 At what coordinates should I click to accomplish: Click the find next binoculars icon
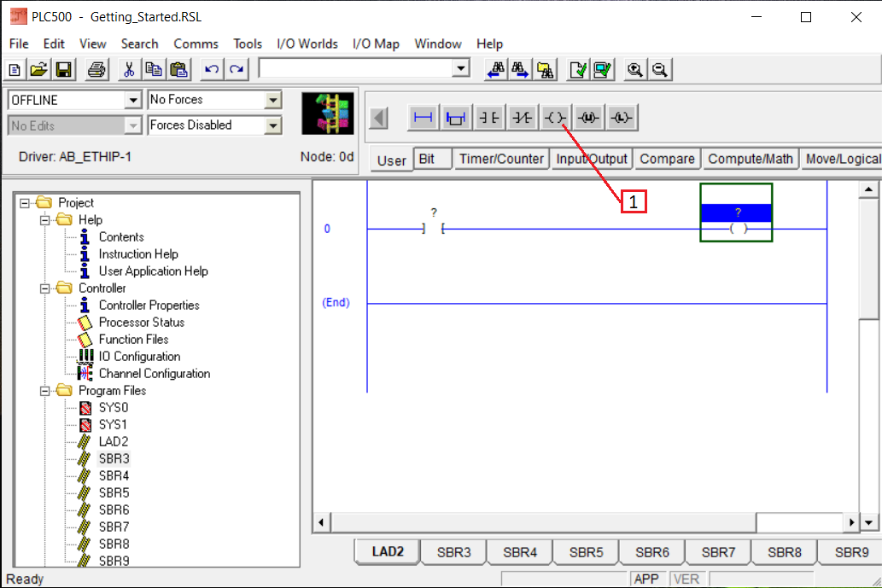click(520, 70)
